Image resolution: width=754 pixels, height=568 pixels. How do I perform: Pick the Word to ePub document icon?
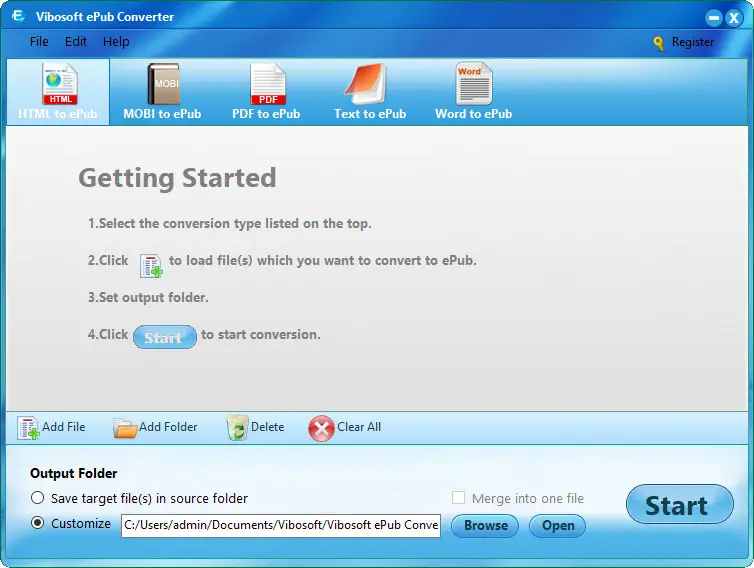pos(474,83)
